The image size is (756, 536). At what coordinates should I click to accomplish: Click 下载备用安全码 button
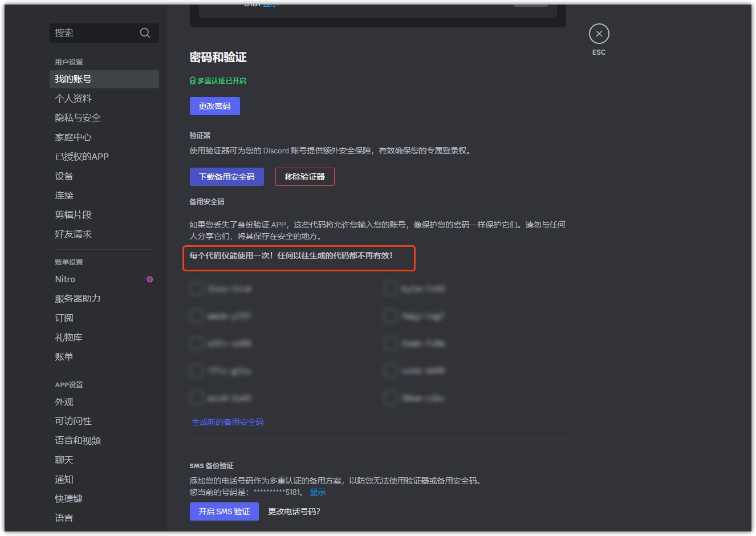(x=226, y=177)
